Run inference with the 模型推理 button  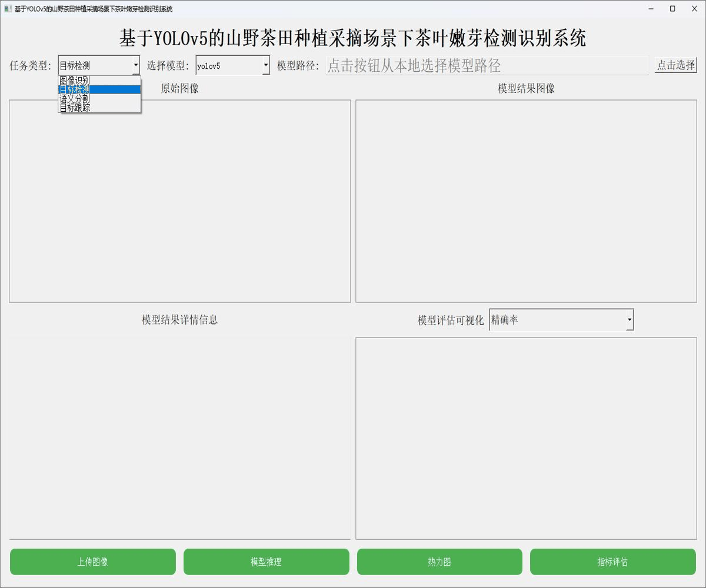(266, 562)
